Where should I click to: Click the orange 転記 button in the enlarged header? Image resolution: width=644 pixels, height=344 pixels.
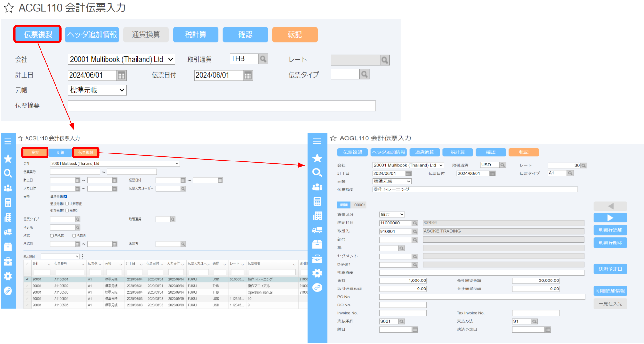(x=295, y=34)
